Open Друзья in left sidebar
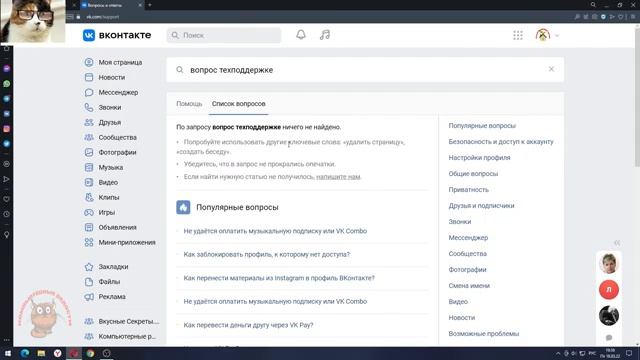This screenshot has width=640, height=360. pos(109,122)
